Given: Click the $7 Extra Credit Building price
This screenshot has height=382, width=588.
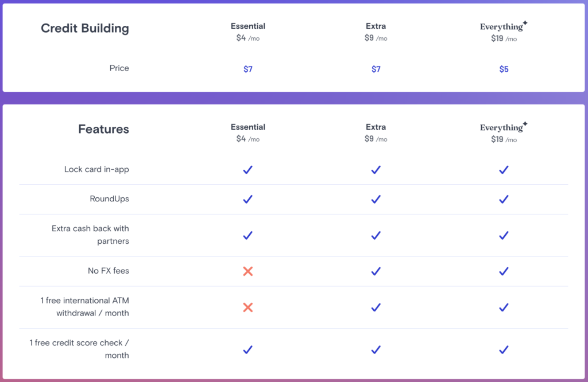Looking at the screenshot, I should [x=376, y=69].
